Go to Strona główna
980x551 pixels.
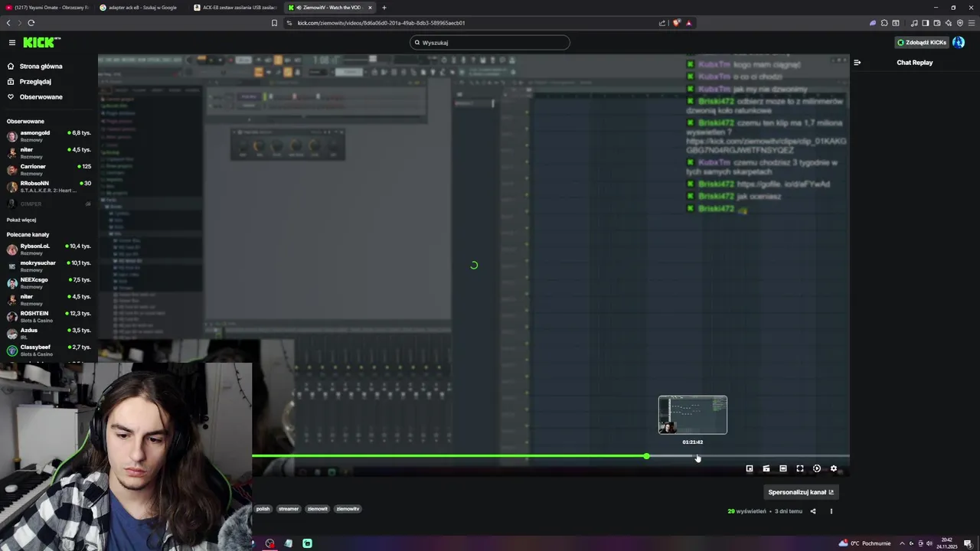pyautogui.click(x=35, y=67)
